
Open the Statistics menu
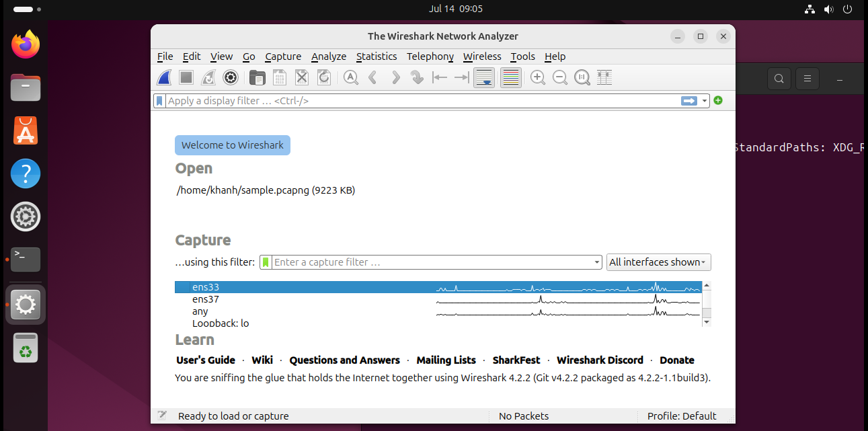coord(377,56)
